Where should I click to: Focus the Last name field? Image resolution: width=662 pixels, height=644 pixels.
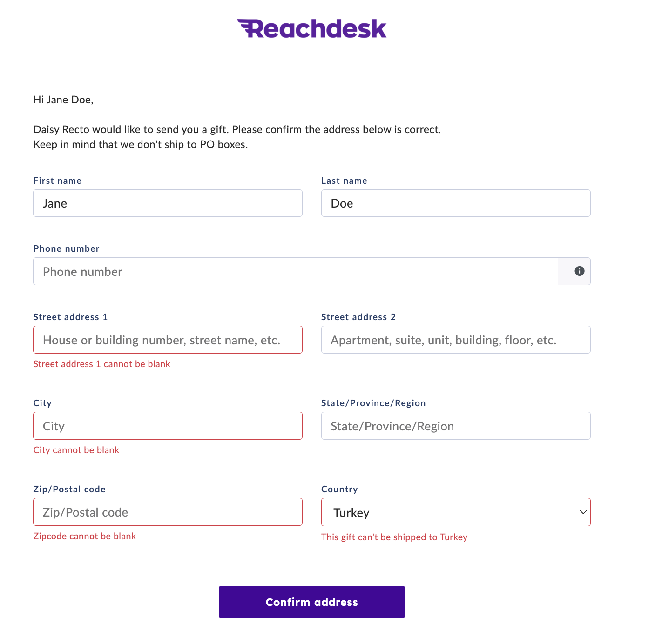(455, 203)
